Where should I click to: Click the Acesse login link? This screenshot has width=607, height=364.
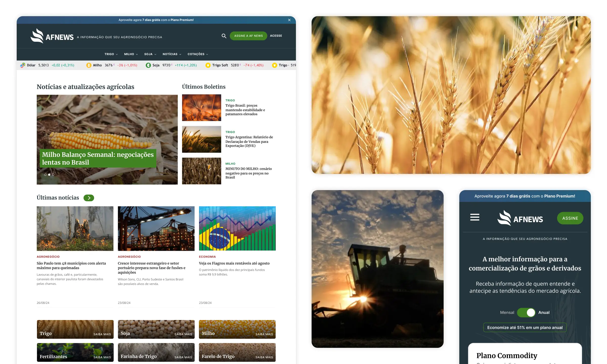pyautogui.click(x=276, y=36)
